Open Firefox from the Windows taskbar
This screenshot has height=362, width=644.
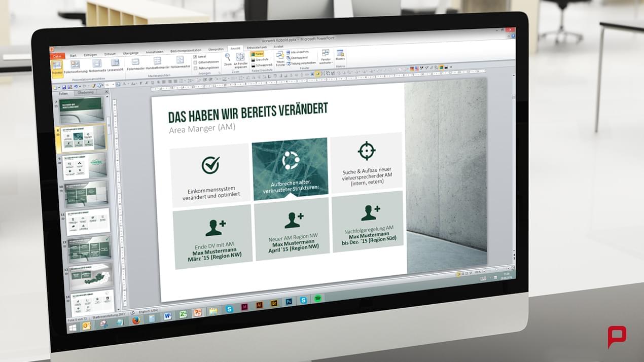point(136,320)
